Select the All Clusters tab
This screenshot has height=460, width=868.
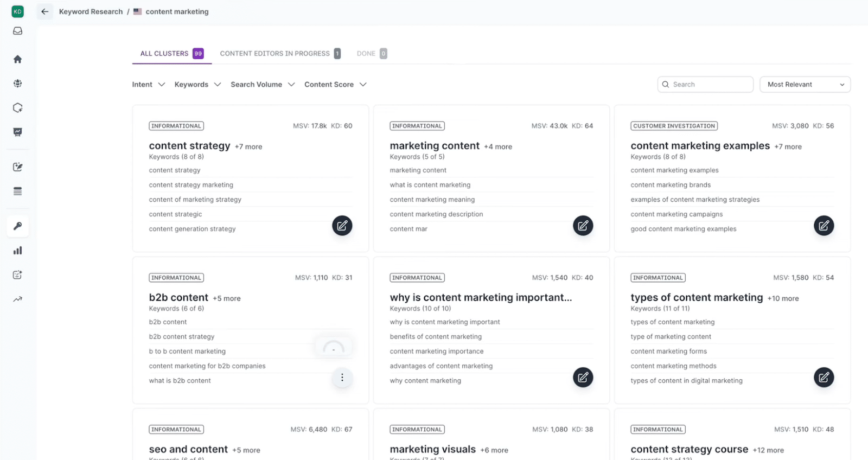pyautogui.click(x=171, y=54)
